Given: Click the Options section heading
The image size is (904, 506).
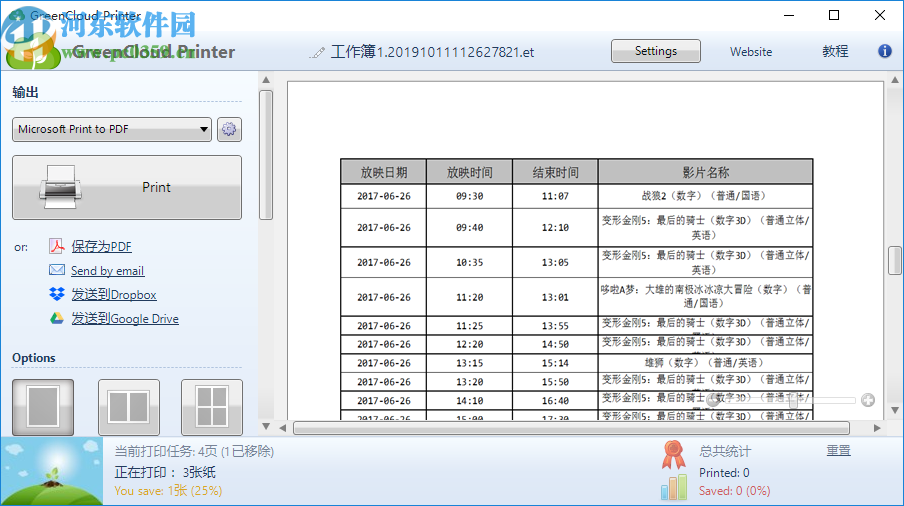Looking at the screenshot, I should coord(34,358).
